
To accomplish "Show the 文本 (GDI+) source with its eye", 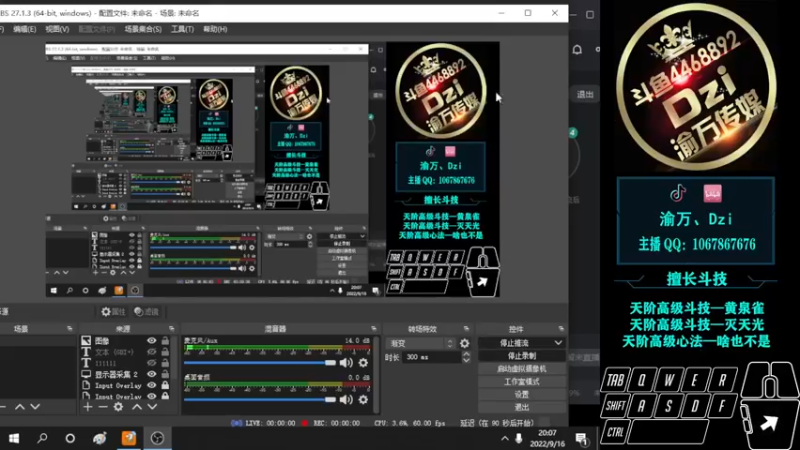I will pos(152,352).
